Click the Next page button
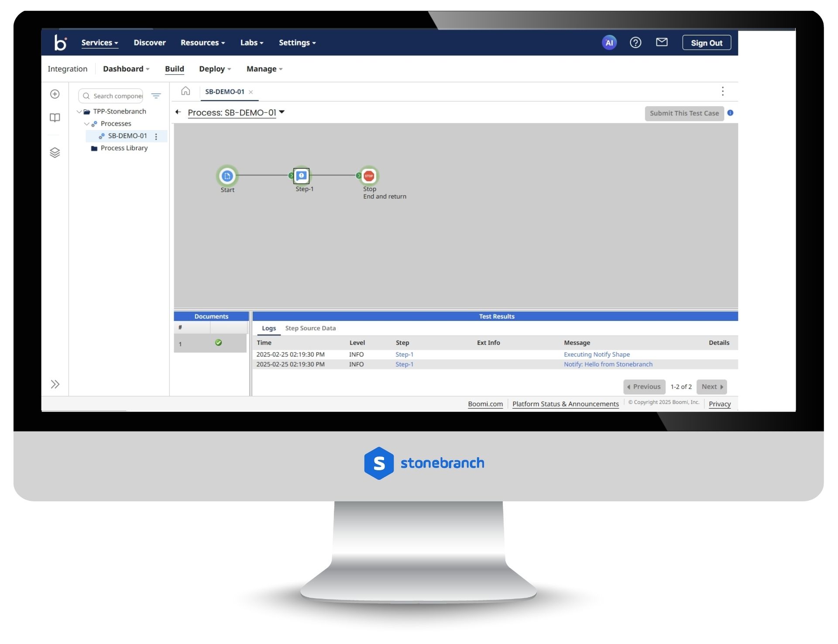This screenshot has height=644, width=838. tap(711, 387)
